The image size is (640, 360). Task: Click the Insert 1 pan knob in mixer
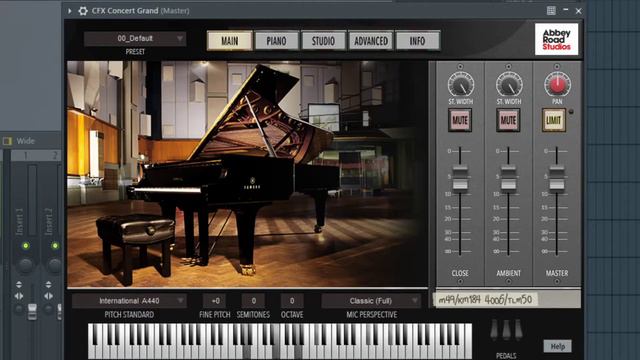pyautogui.click(x=25, y=266)
